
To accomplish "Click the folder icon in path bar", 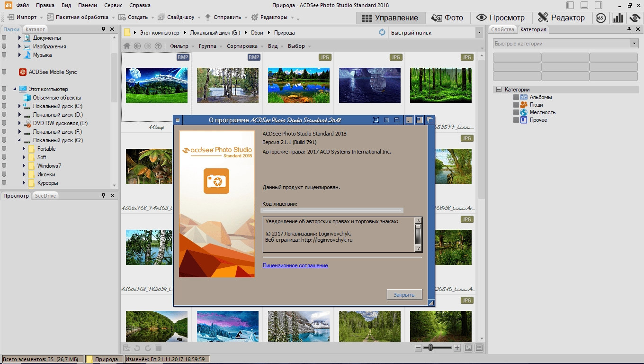I will click(127, 33).
